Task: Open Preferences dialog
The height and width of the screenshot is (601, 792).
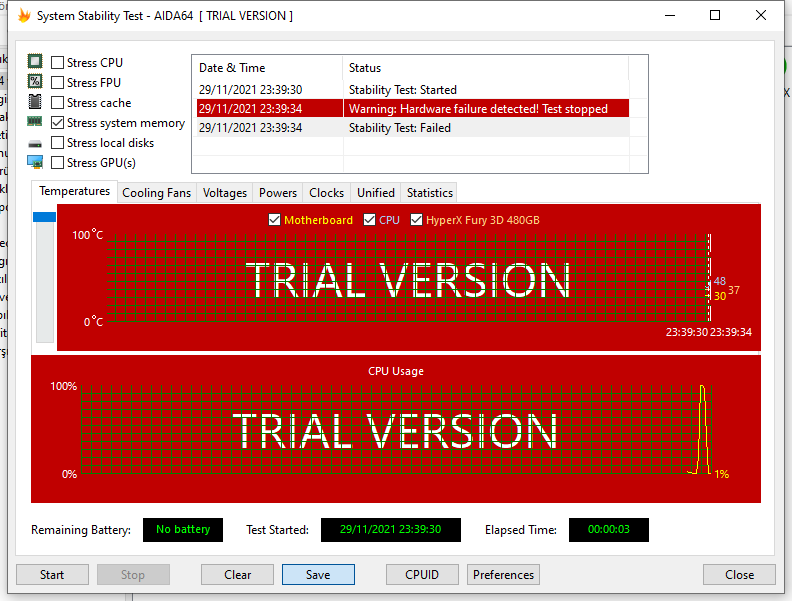Action: click(x=503, y=575)
